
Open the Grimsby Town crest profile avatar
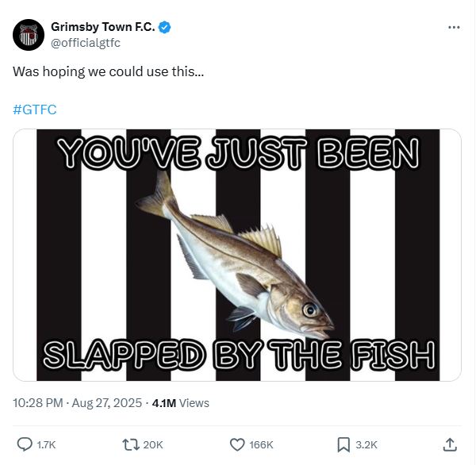[29, 34]
